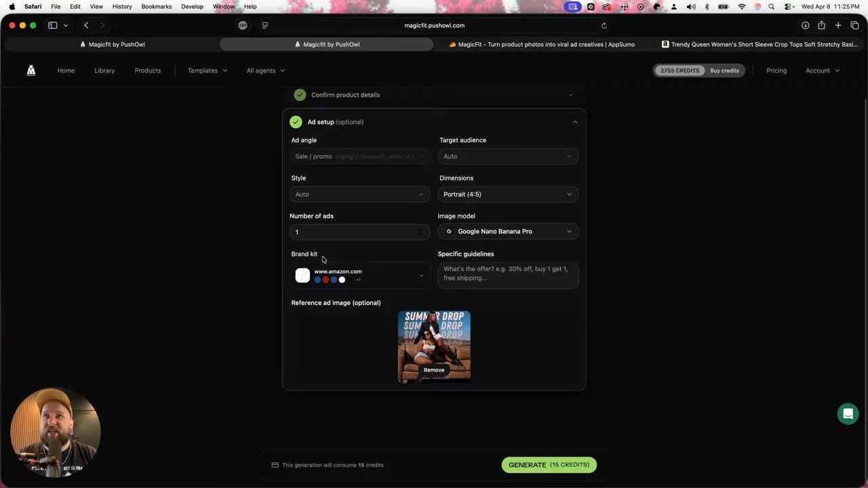Click the Safari new tab plus icon
Screen dimensions: 868x488
click(x=838, y=25)
